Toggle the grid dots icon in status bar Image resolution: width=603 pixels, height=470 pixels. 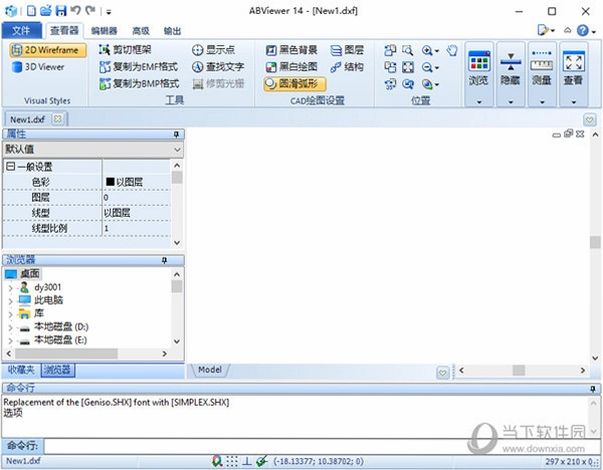tap(232, 461)
